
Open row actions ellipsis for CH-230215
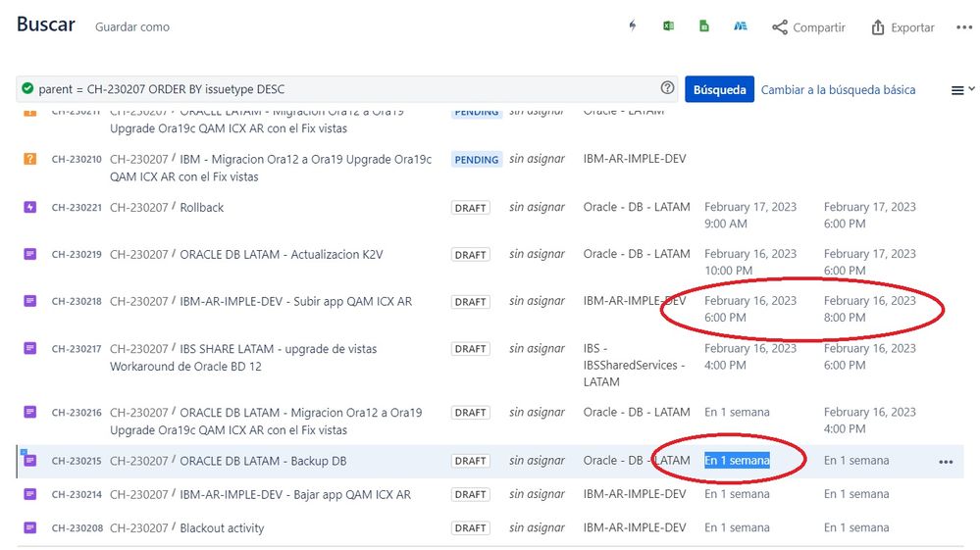tap(946, 462)
